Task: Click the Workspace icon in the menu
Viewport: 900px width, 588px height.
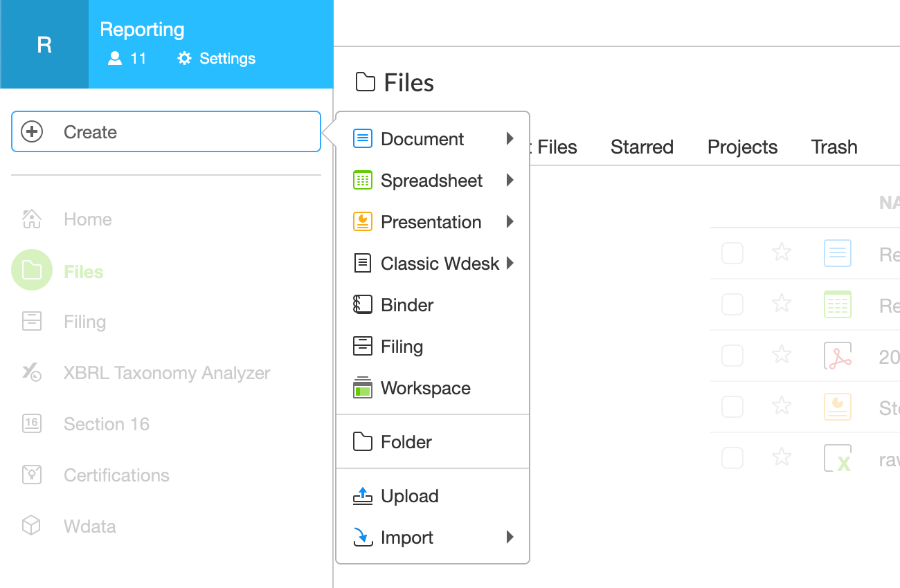Action: click(363, 388)
